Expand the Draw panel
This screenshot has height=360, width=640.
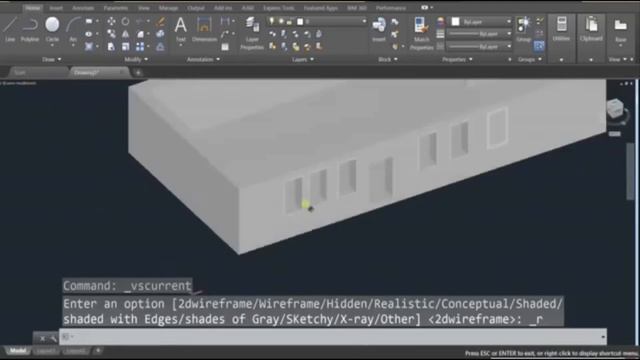point(51,60)
